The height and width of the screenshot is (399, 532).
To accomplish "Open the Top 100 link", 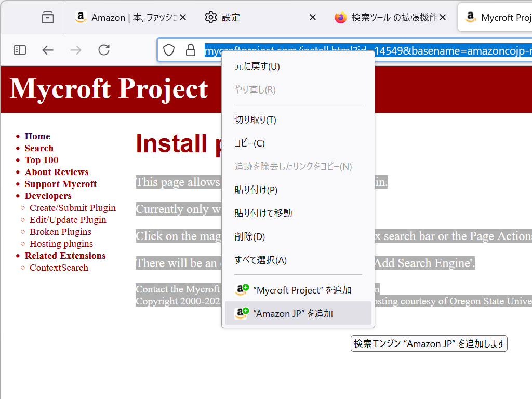I will coord(41,160).
